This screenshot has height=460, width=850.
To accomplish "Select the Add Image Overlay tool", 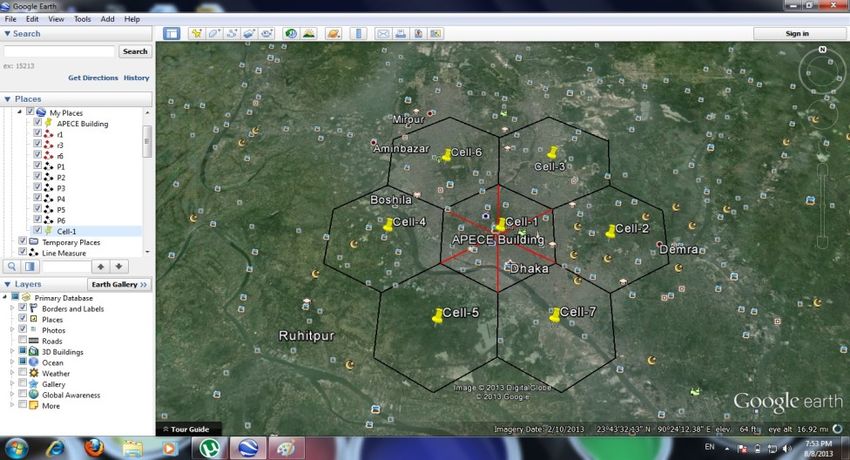I will 249,34.
